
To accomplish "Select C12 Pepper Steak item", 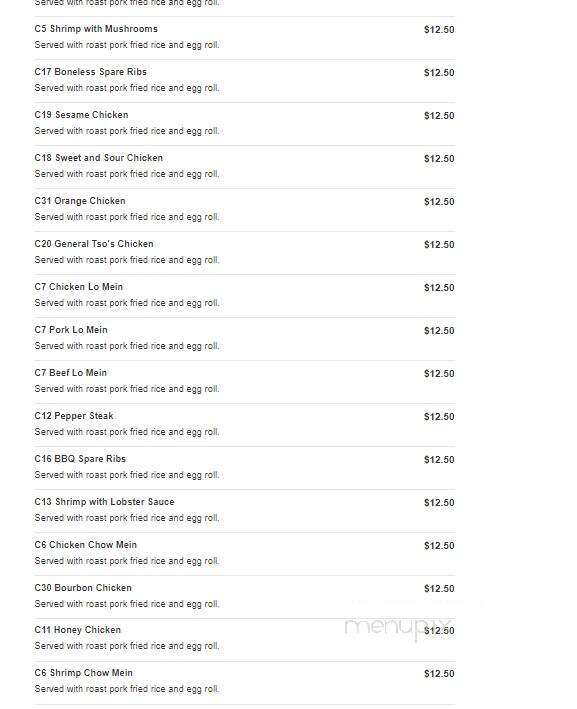I will click(74, 416).
